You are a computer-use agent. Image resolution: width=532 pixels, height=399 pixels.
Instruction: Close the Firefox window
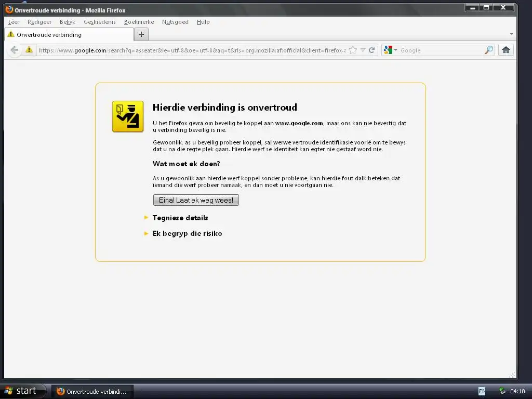click(503, 7)
